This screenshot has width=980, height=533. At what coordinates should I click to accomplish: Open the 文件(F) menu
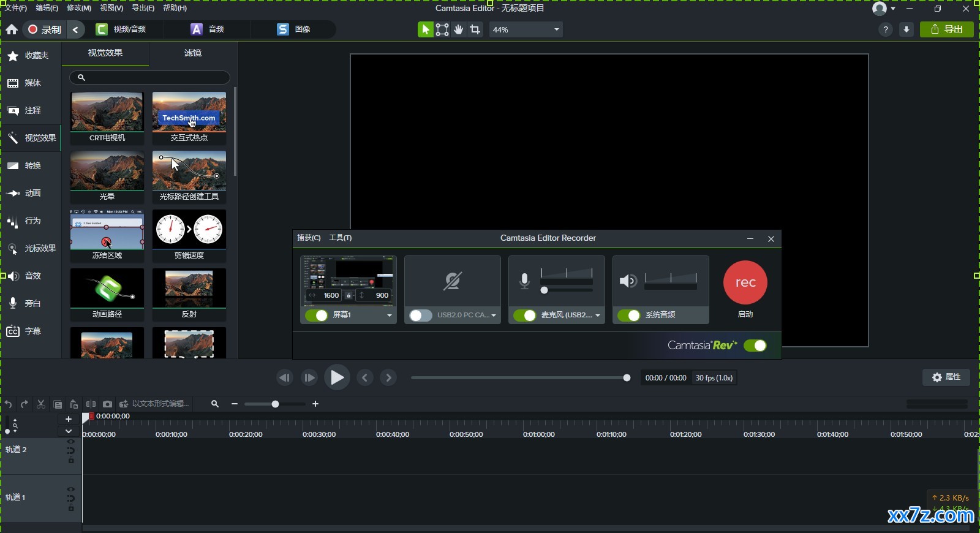(x=16, y=8)
